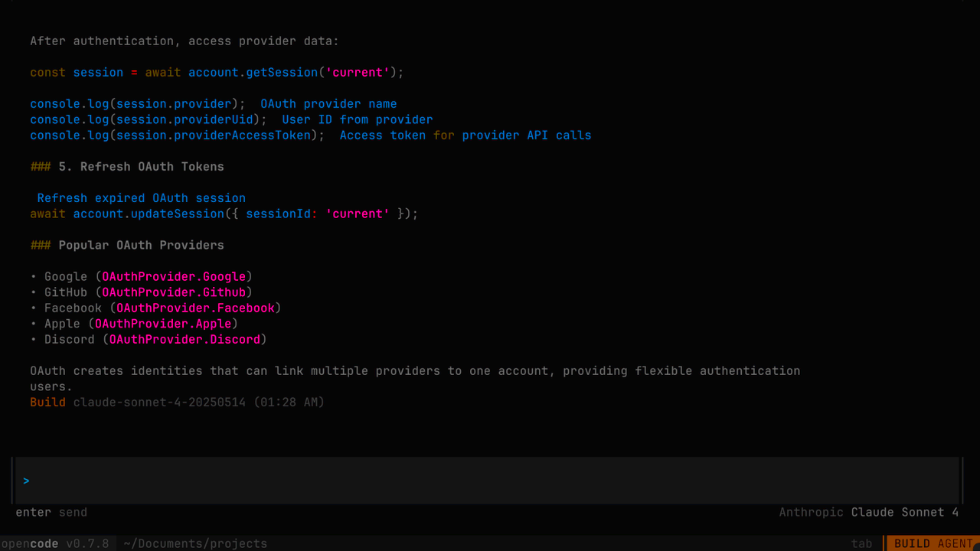Click the prompt arrow in the input box

[x=26, y=481]
